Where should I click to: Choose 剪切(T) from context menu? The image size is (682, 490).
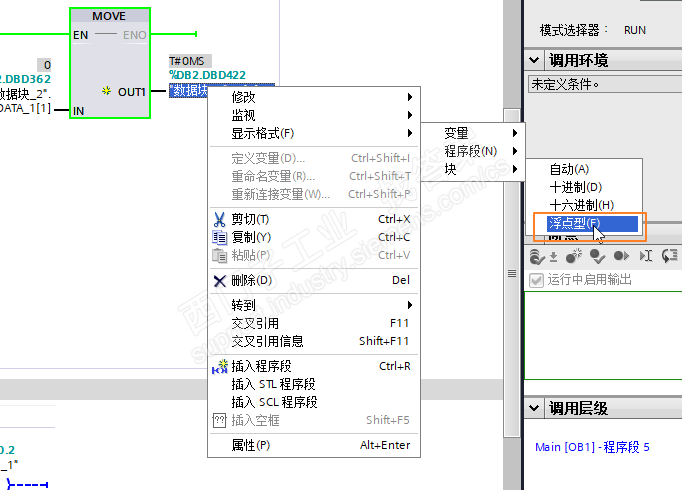tap(314, 219)
